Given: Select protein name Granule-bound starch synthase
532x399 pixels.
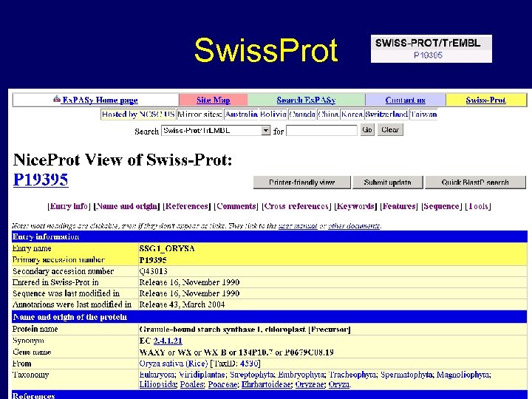Looking at the screenshot, I should point(245,329).
